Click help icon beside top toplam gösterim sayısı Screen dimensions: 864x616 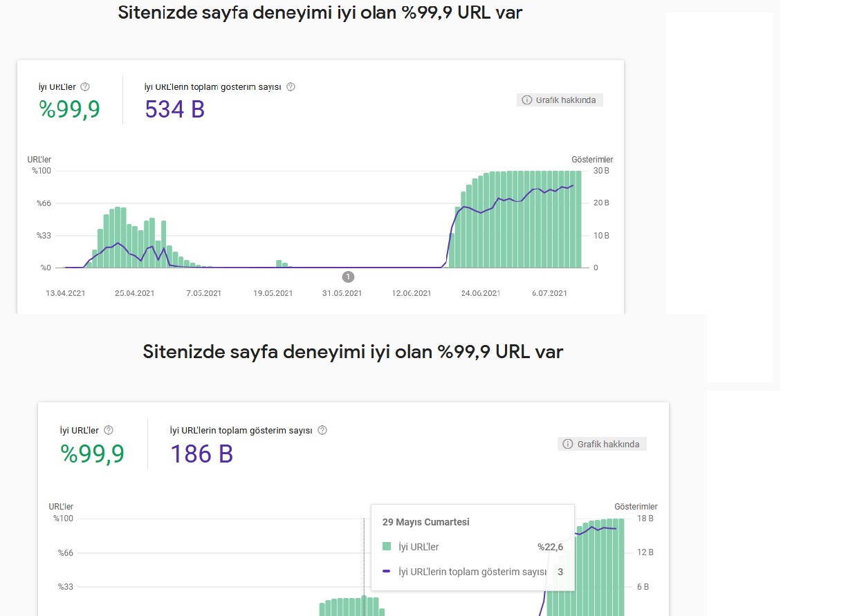291,87
